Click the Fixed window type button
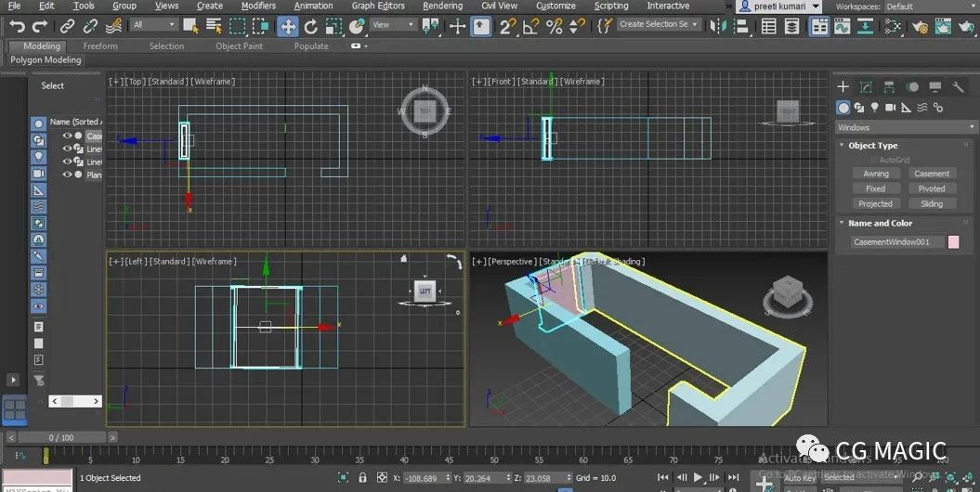Image resolution: width=980 pixels, height=492 pixels. point(876,188)
